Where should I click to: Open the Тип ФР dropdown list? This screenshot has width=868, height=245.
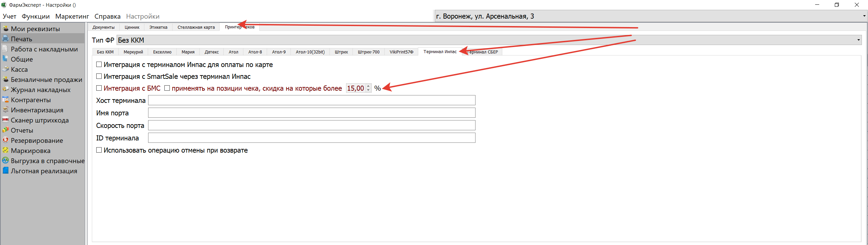pyautogui.click(x=858, y=40)
